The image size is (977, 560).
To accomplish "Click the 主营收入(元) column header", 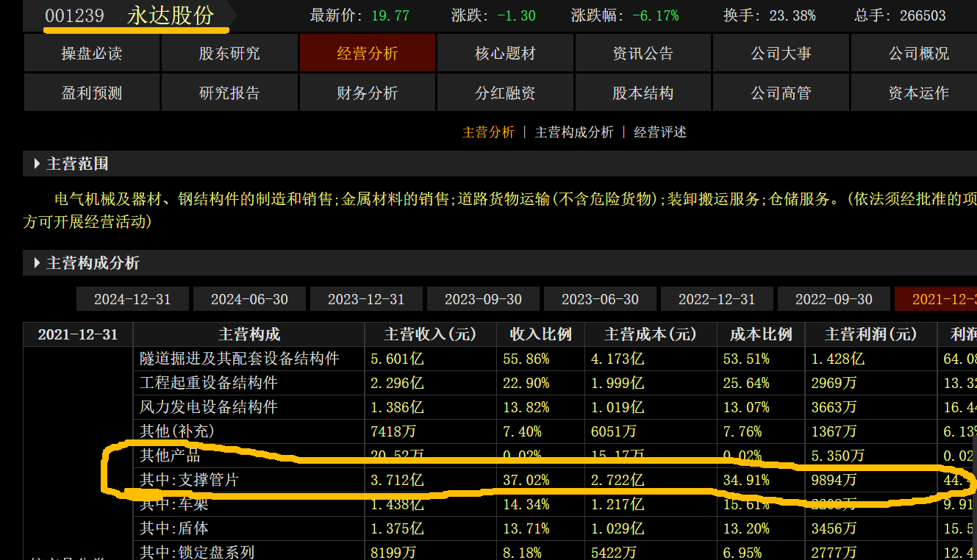I will click(x=430, y=334).
